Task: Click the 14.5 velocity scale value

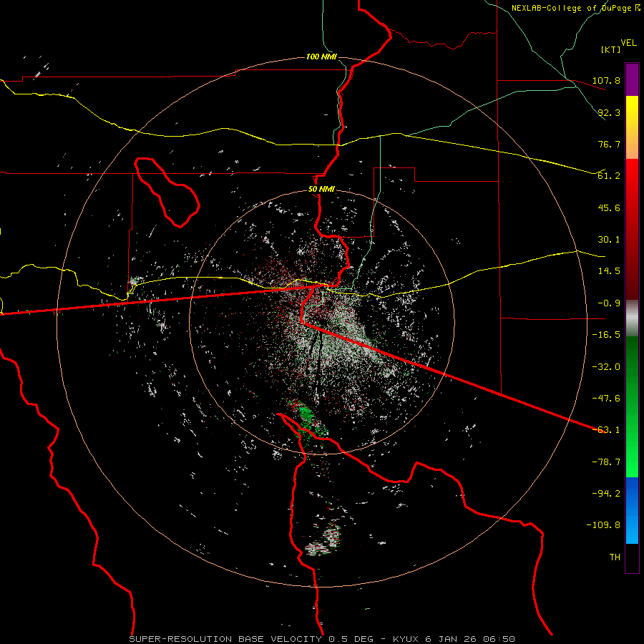Action: click(609, 271)
